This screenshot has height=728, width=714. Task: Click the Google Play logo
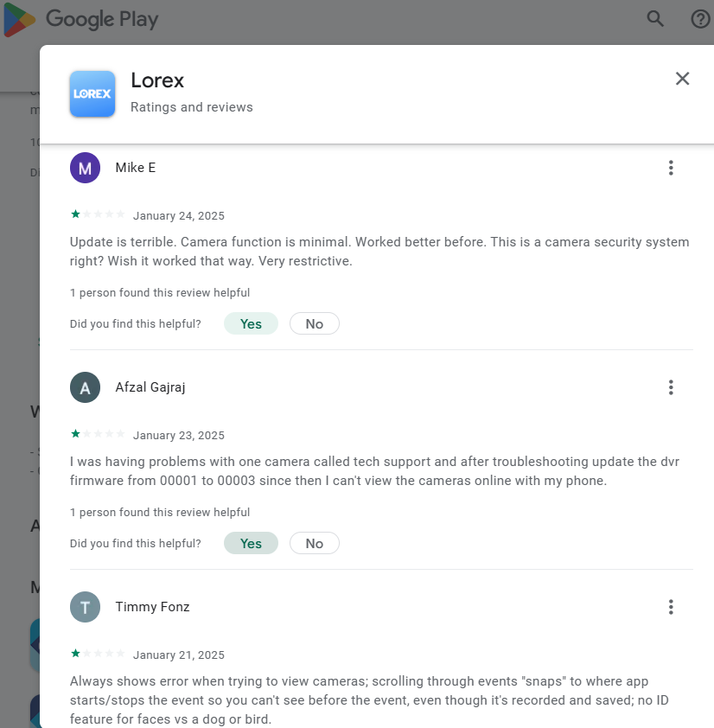(x=81, y=20)
